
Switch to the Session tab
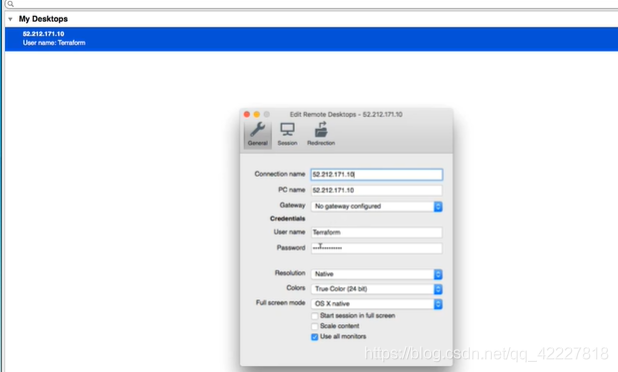[287, 134]
